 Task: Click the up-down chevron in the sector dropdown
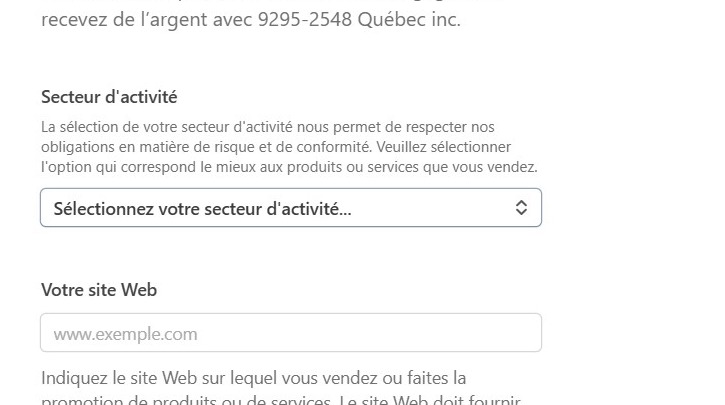[521, 208]
